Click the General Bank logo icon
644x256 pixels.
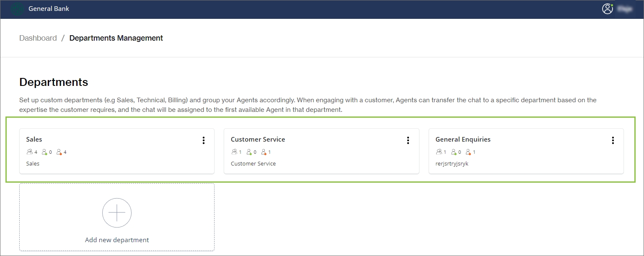click(x=17, y=9)
